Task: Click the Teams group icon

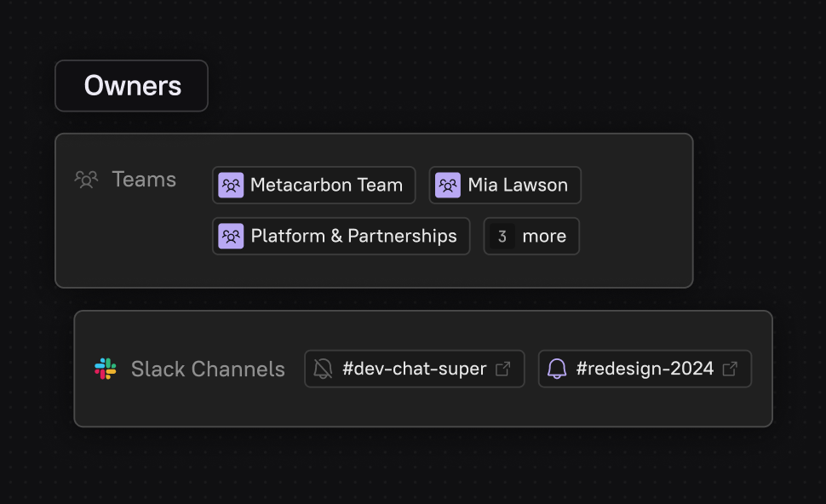Action: click(x=86, y=180)
